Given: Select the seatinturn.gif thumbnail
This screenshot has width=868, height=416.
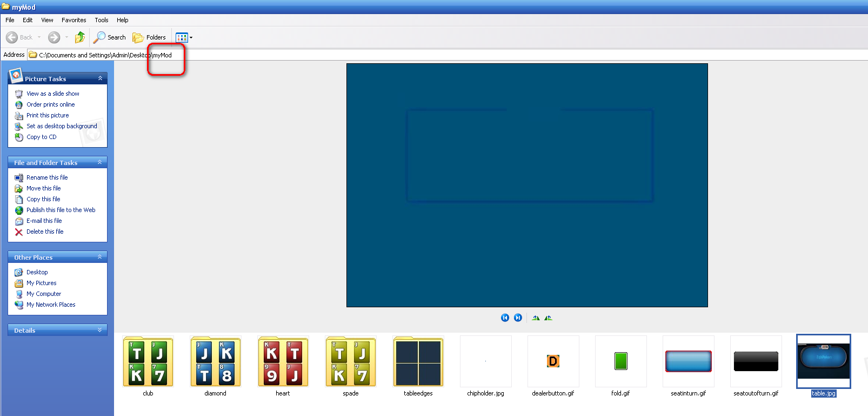Looking at the screenshot, I should coord(688,361).
